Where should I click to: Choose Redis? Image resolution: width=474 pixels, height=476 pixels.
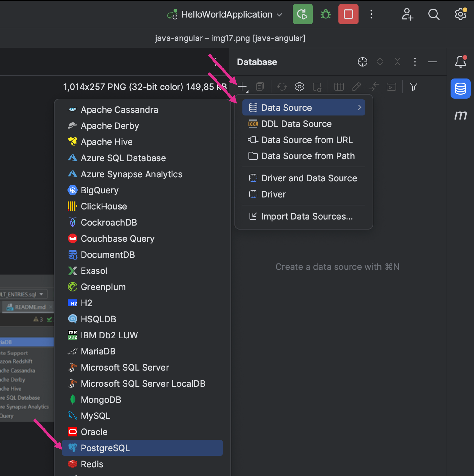pos(142,464)
